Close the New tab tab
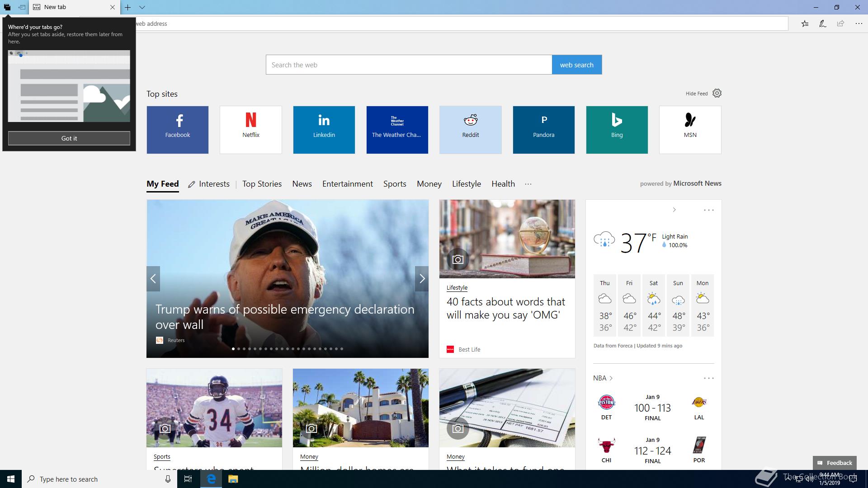This screenshot has height=488, width=868. 113,7
